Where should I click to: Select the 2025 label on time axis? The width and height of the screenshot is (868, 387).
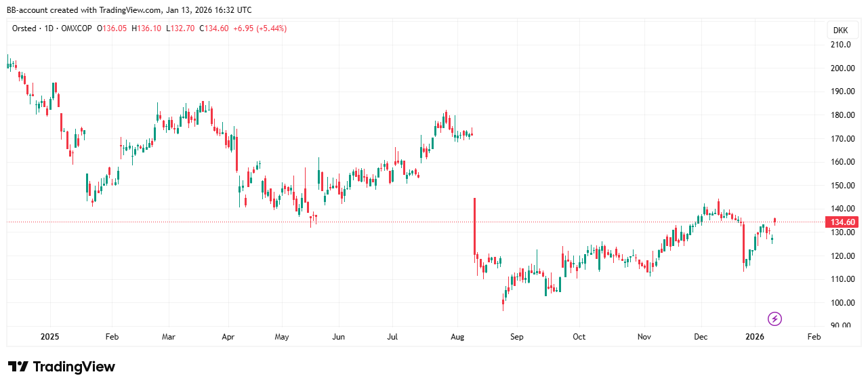coord(50,337)
